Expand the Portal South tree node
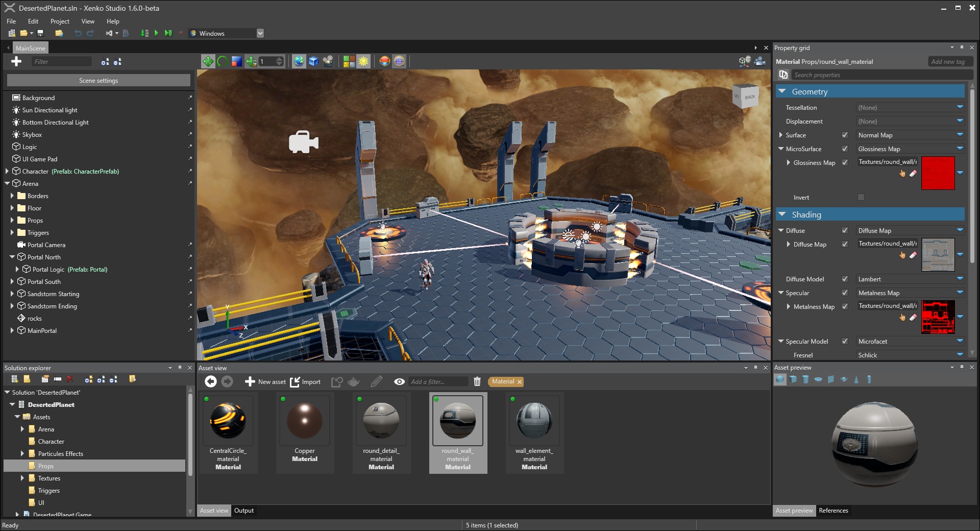Image resolution: width=980 pixels, height=531 pixels. (x=12, y=282)
